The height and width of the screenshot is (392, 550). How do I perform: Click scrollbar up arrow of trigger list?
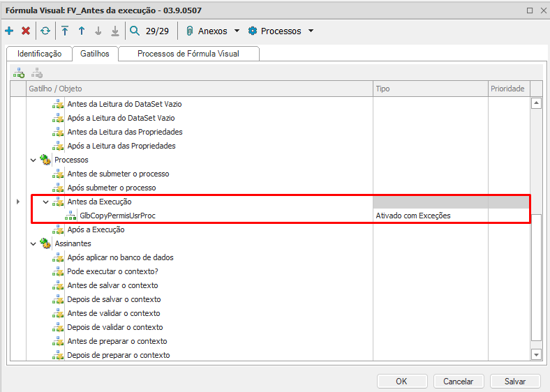click(536, 103)
